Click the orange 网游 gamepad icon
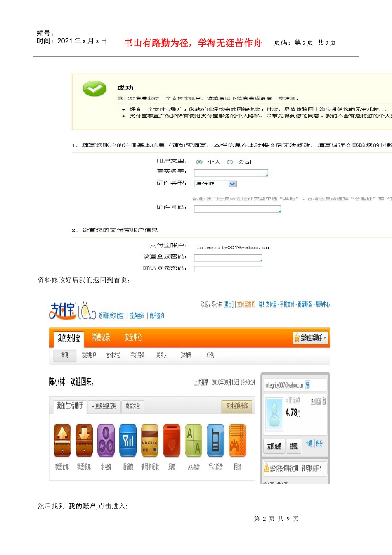The image size is (392, 555). click(237, 441)
